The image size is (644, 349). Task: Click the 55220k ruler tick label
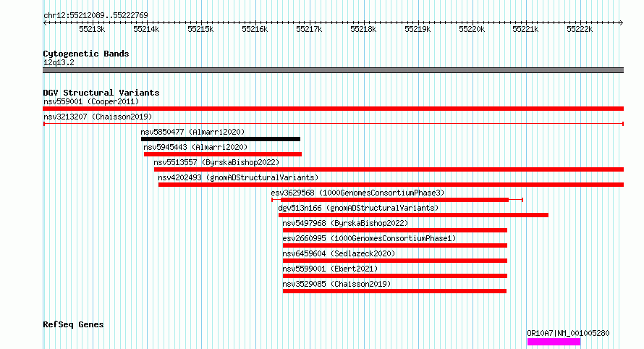472,29
